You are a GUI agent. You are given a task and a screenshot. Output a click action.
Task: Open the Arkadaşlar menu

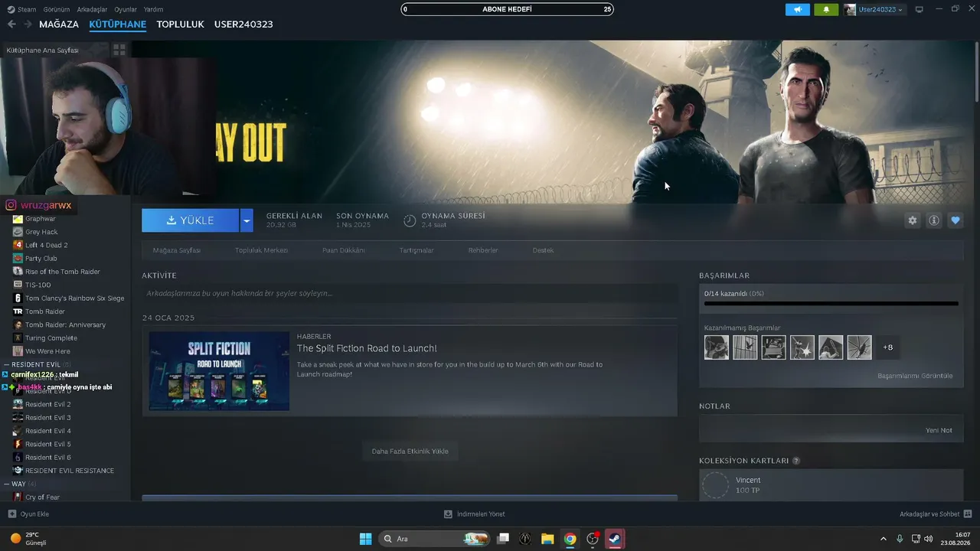click(93, 9)
